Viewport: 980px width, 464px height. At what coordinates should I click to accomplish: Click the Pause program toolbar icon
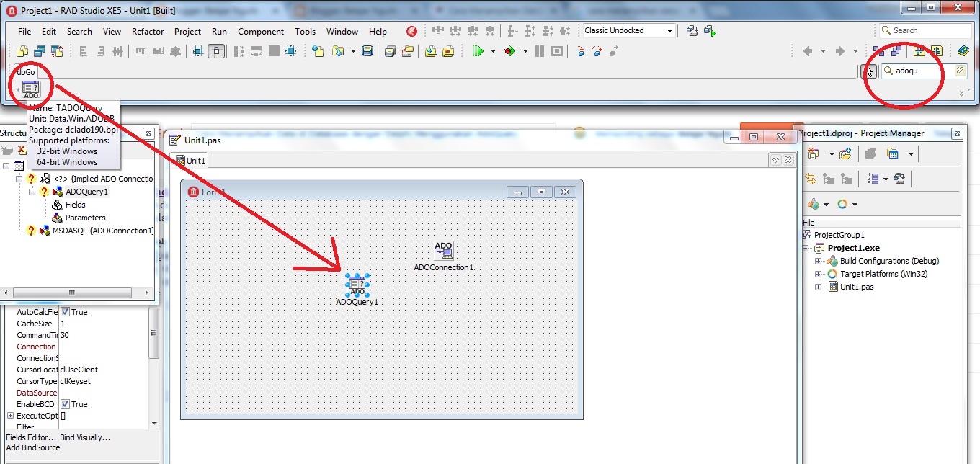539,51
